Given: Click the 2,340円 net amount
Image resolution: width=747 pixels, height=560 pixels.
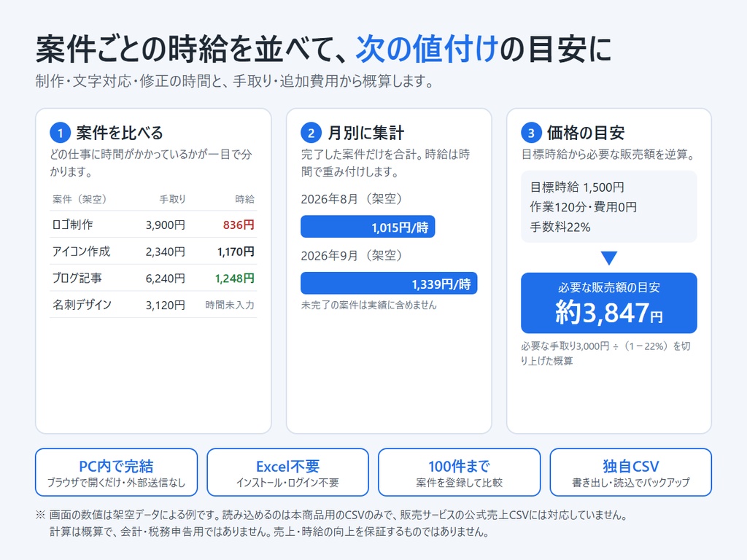Looking at the screenshot, I should [x=166, y=252].
